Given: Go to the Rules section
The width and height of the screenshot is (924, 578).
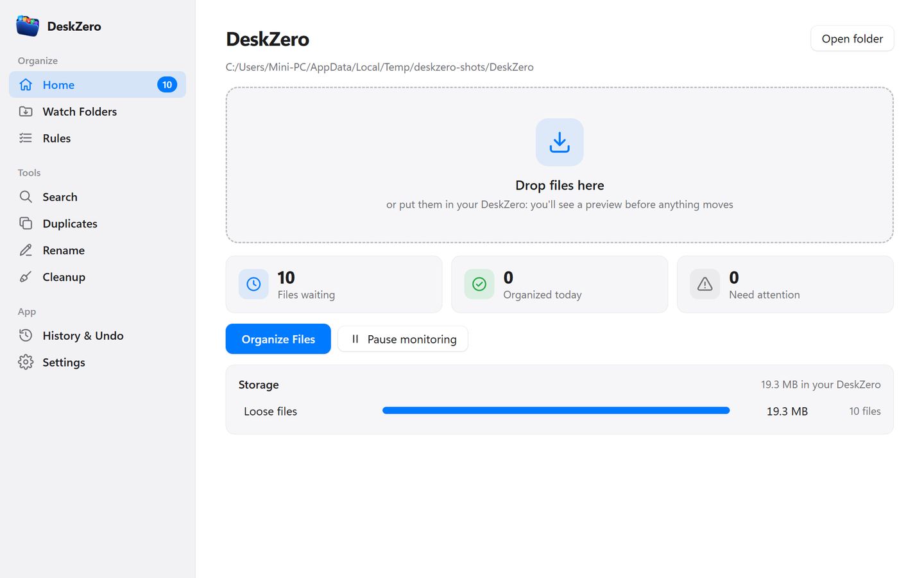Looking at the screenshot, I should 98,138.
